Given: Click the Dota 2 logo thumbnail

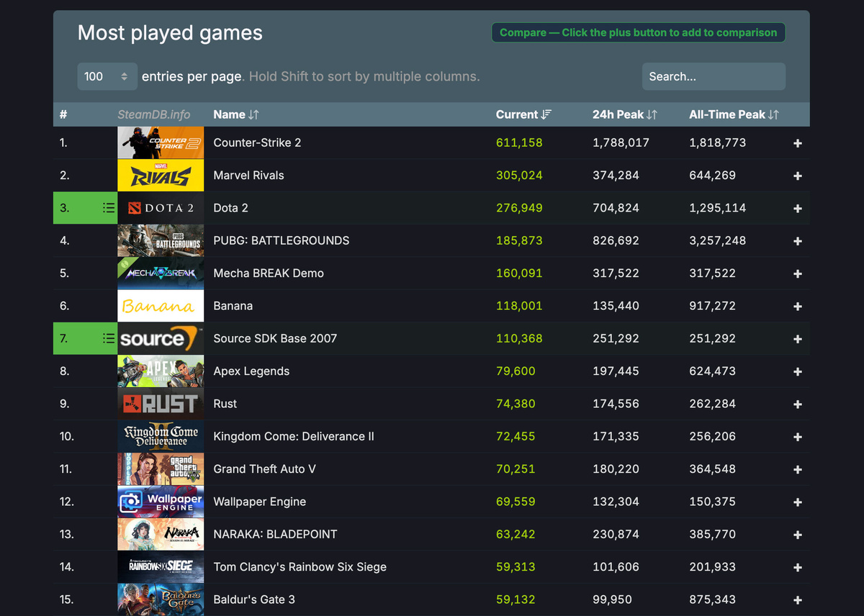Looking at the screenshot, I should pos(161,208).
